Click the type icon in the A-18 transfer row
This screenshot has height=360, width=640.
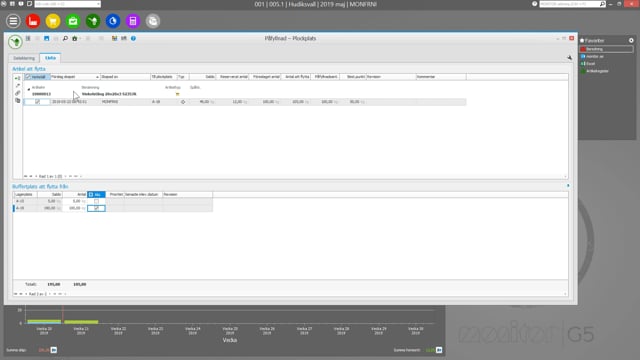coord(183,102)
